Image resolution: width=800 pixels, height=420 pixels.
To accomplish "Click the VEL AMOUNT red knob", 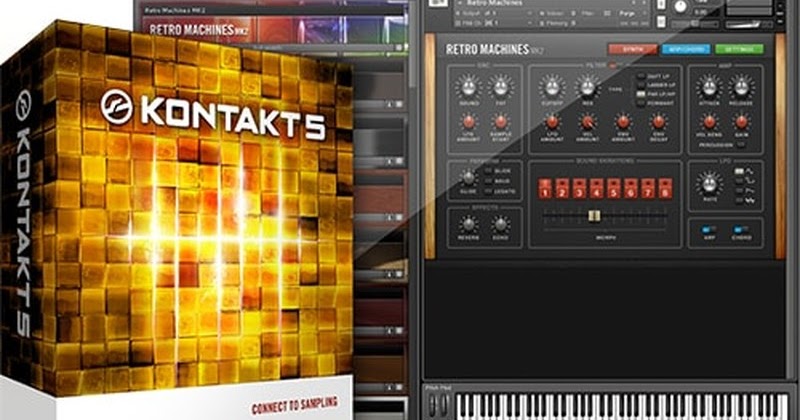I will pyautogui.click(x=588, y=121).
